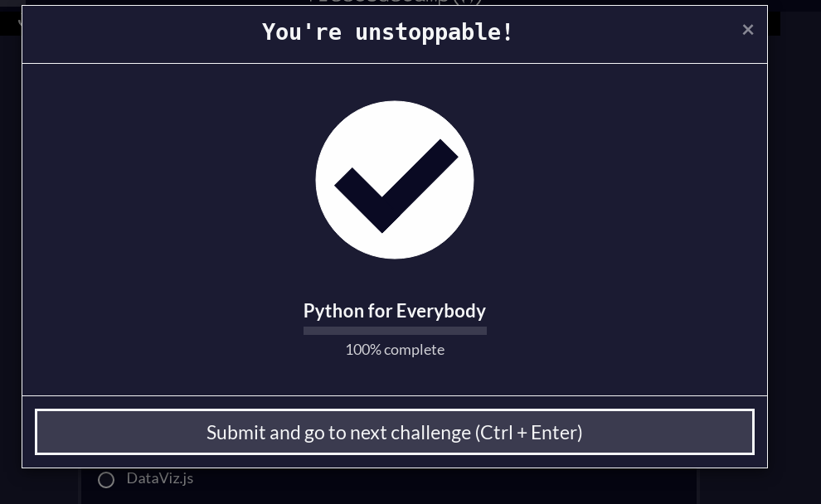Viewport: 821px width, 504px height.
Task: Click the 100% complete text
Action: 395,350
